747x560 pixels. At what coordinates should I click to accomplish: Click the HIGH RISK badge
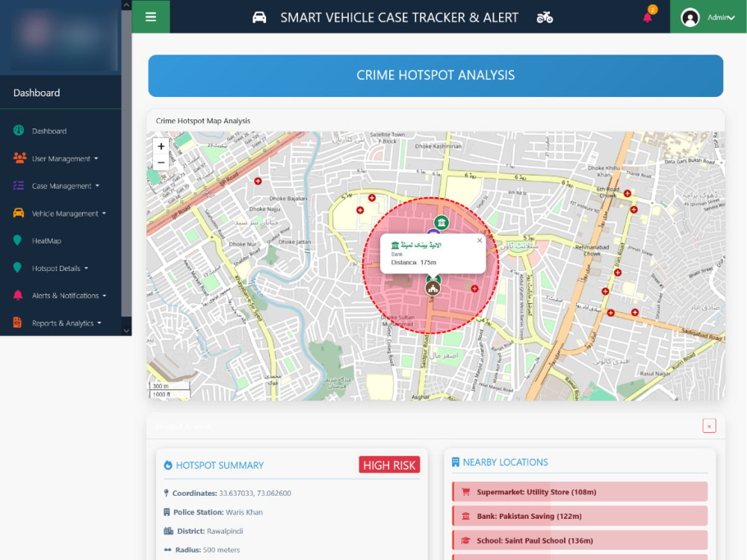tap(389, 464)
